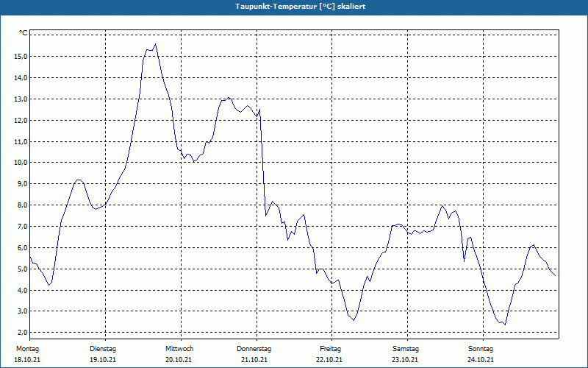Click the '19.10.21' date label
Viewport: 588px width, 368px height.
[x=103, y=360]
